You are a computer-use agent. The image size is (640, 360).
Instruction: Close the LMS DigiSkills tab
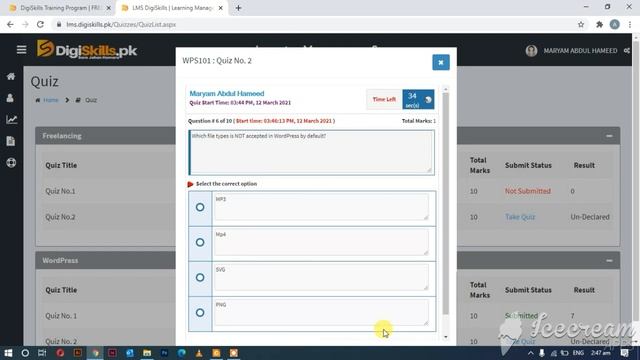tap(221, 8)
